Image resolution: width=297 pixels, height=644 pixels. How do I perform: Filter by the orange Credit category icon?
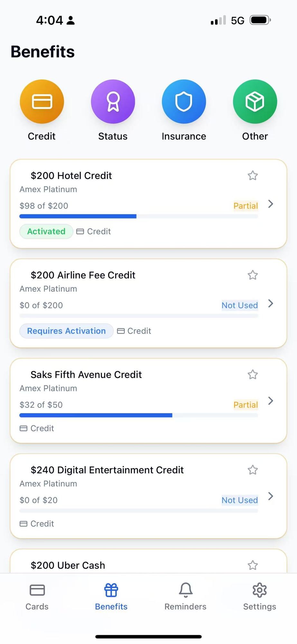[42, 101]
